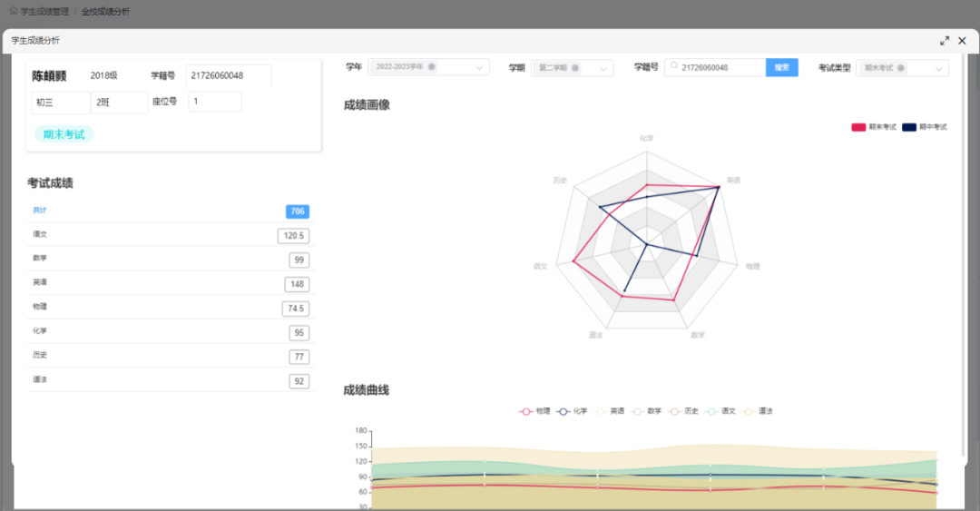The height and width of the screenshot is (511, 980).
Task: Close the 学生成绩分析 dialog
Action: coord(962,41)
